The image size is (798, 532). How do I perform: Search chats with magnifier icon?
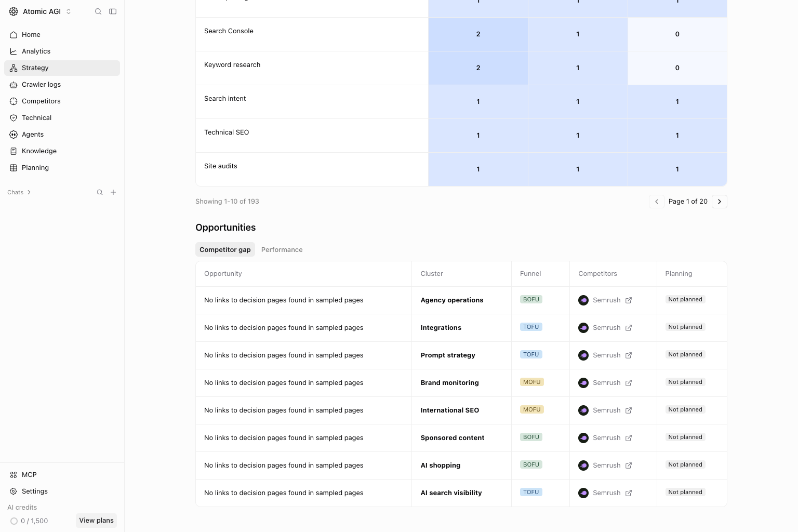click(x=100, y=192)
